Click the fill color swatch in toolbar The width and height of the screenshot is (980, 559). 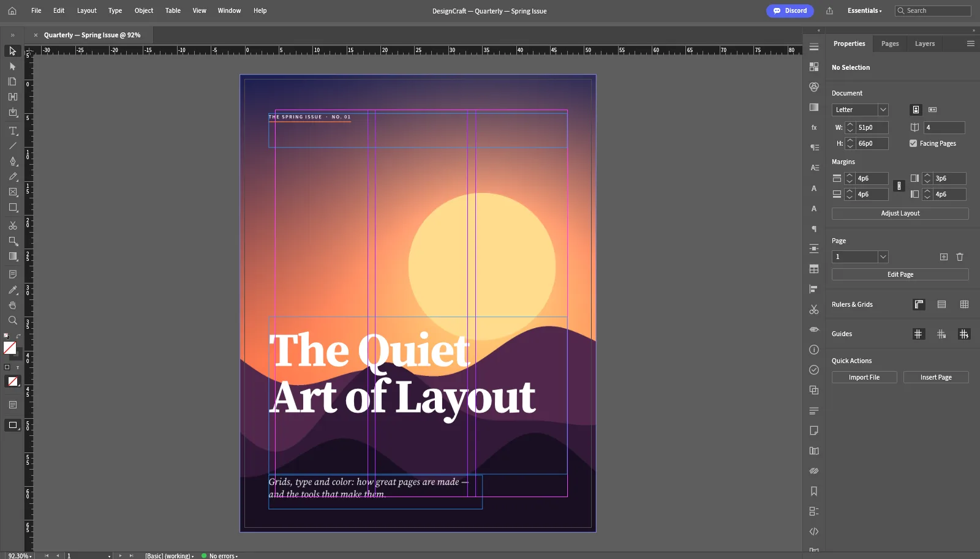coord(10,348)
